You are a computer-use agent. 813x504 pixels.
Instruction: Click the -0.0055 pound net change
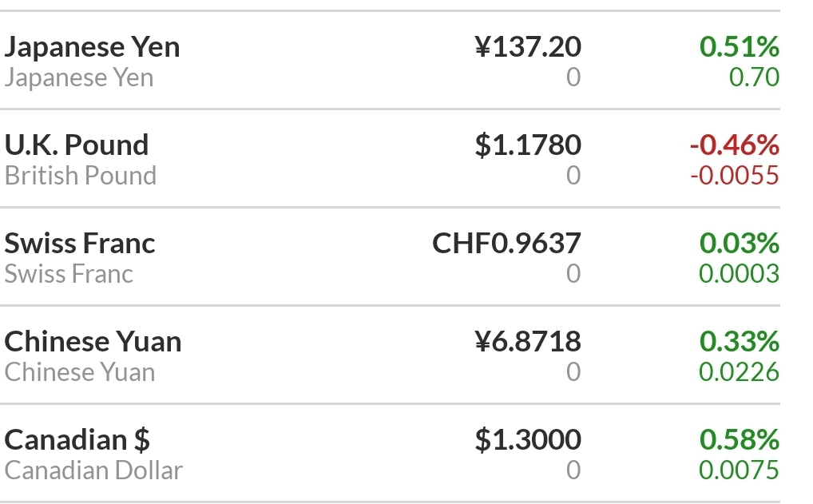point(734,175)
